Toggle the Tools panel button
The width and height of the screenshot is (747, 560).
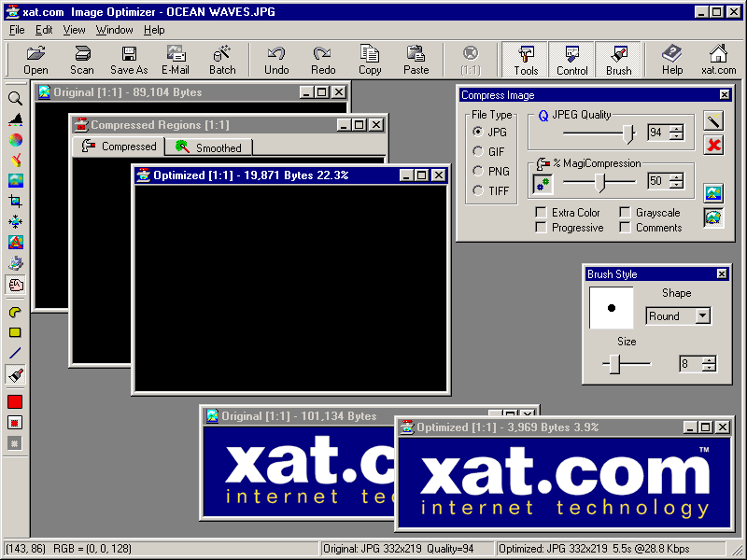click(526, 60)
